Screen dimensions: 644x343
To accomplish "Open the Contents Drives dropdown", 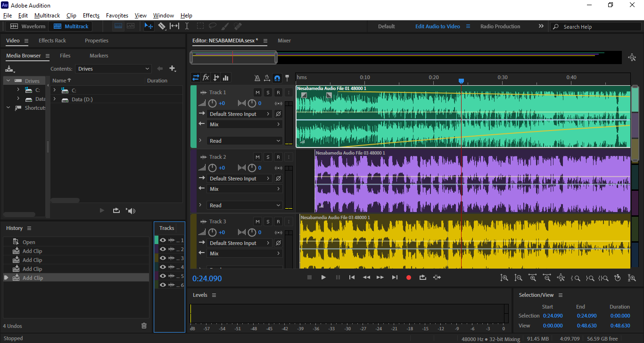I will click(113, 69).
